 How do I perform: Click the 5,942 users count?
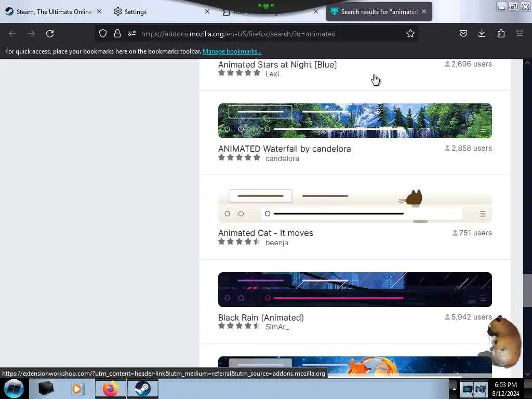tap(468, 317)
